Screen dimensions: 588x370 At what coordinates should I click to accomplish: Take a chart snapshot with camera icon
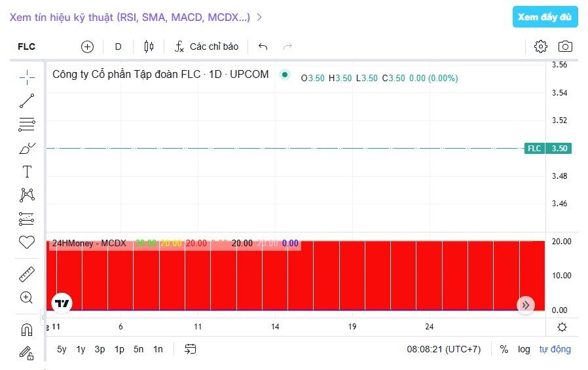click(565, 46)
